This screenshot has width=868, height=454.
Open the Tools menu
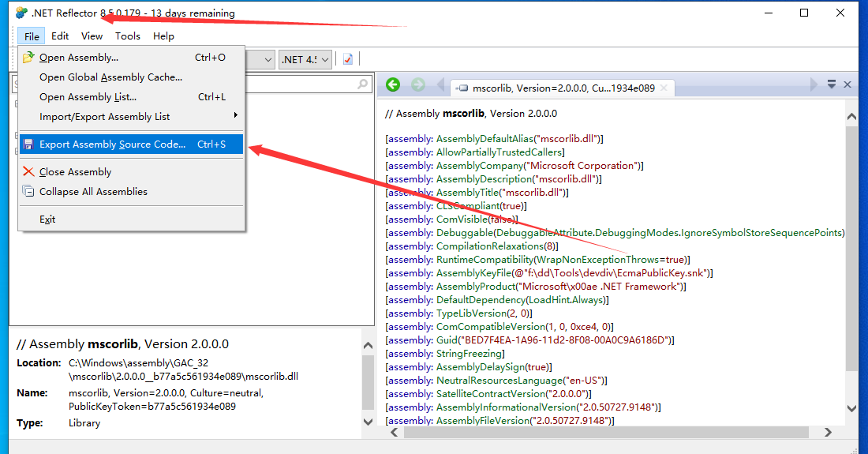pyautogui.click(x=127, y=36)
